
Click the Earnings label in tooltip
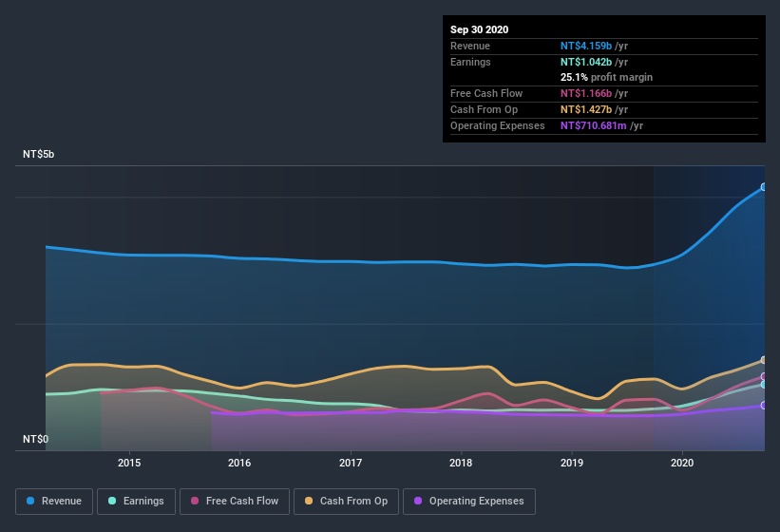point(470,62)
